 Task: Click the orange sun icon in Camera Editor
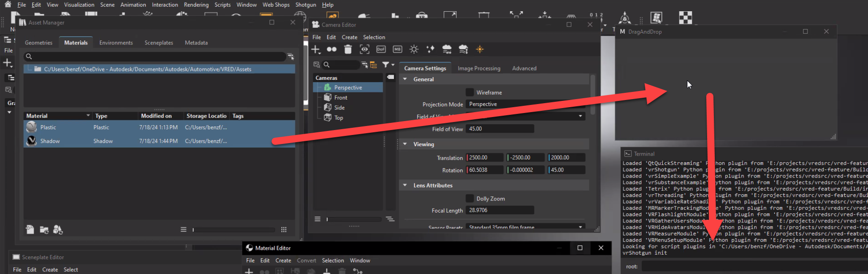[480, 49]
